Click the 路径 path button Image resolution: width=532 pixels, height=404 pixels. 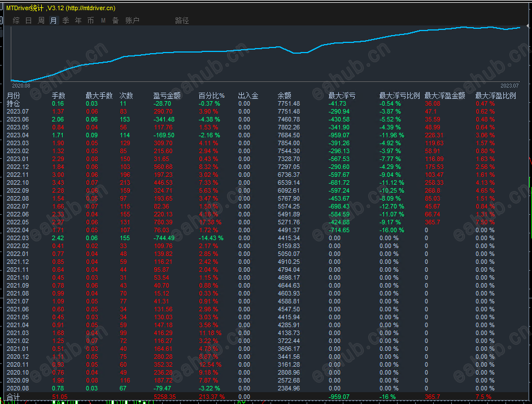click(x=182, y=20)
